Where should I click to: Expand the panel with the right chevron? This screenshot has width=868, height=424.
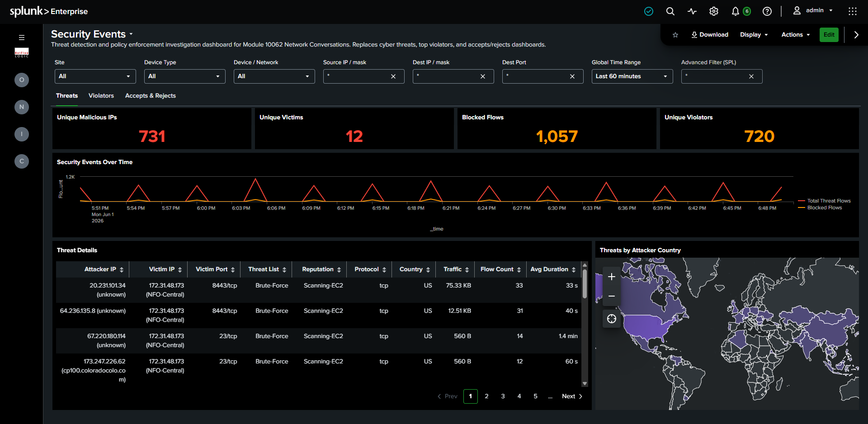(x=856, y=35)
